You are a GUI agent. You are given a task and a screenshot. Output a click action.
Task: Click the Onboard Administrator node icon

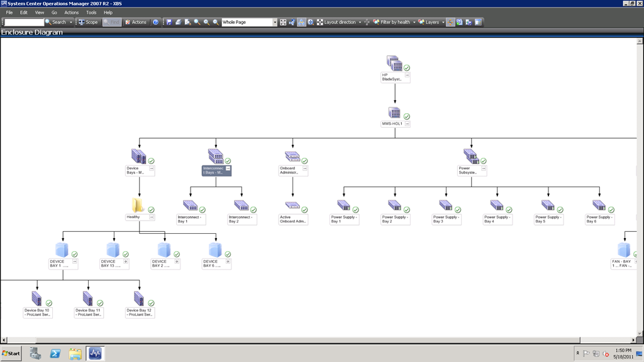click(292, 156)
